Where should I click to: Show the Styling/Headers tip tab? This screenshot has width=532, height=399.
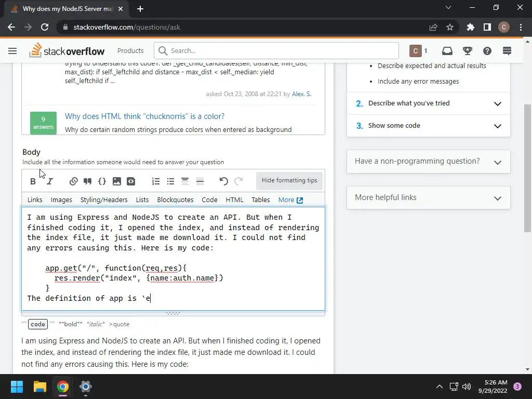[104, 200]
